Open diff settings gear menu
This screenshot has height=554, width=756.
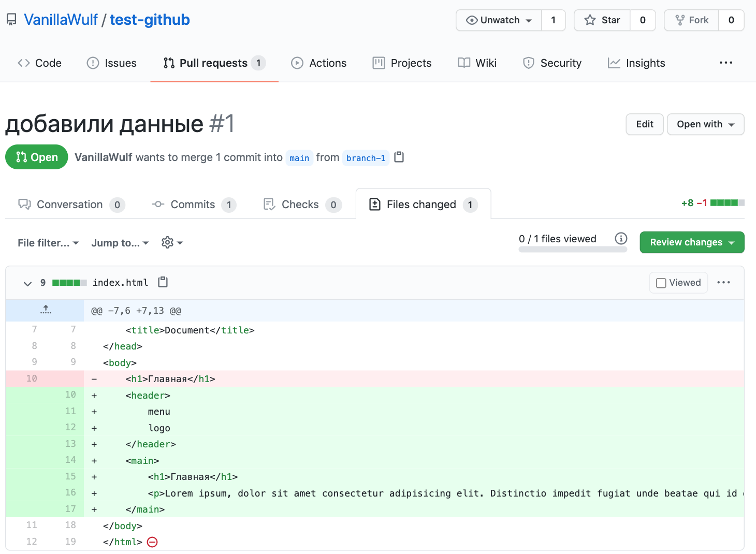click(x=172, y=242)
